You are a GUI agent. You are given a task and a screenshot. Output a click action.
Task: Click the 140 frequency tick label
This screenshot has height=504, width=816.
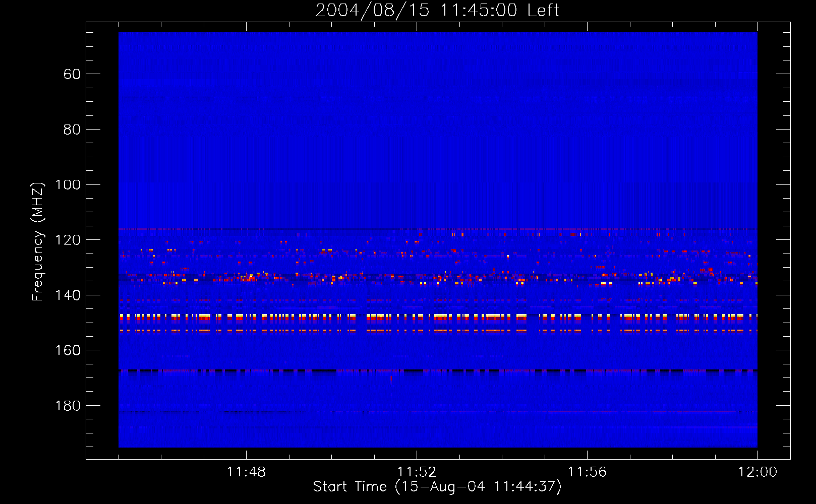pyautogui.click(x=68, y=295)
